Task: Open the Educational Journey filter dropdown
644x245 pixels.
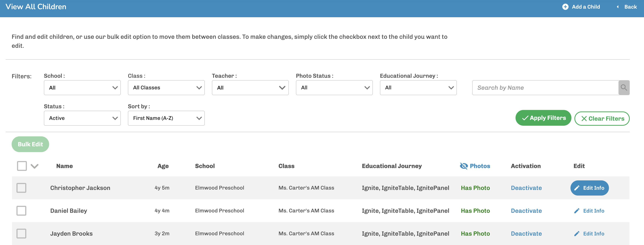Action: click(x=418, y=88)
